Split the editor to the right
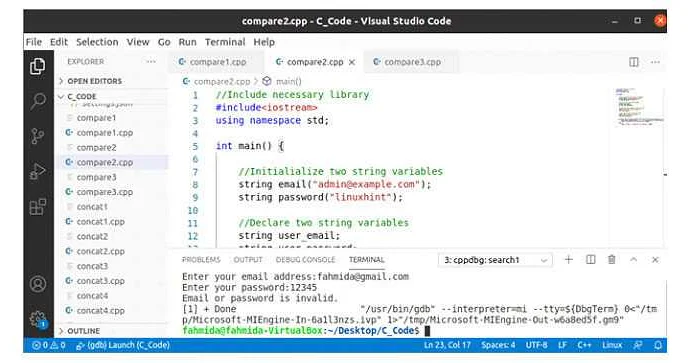Viewport: 689px width, 363px height. tap(633, 62)
